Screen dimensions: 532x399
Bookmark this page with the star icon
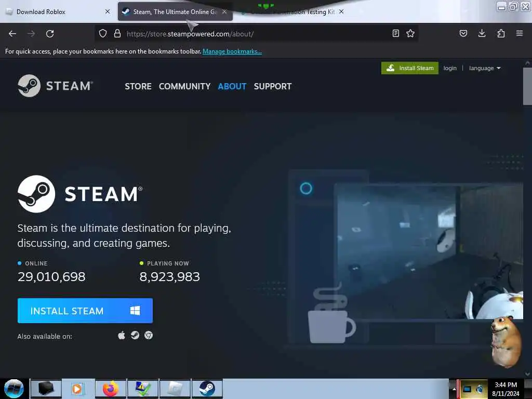410,33
